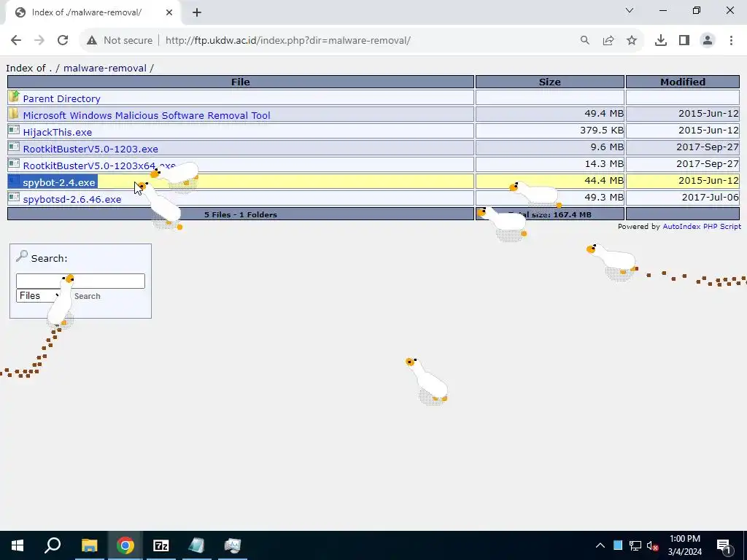747x560 pixels.
Task: Open the Chrome profile avatar
Action: [708, 41]
